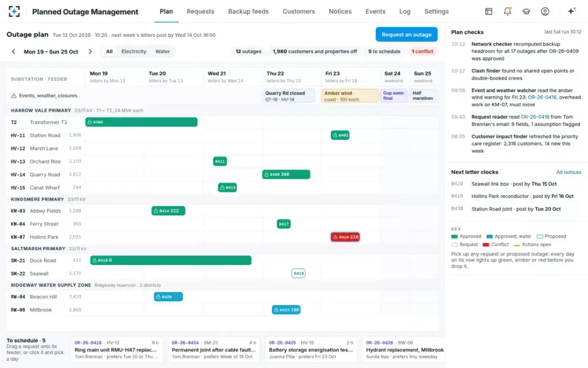Image resolution: width=588 pixels, height=368 pixels.
Task: Switch to the Requests tab
Action: click(x=200, y=11)
